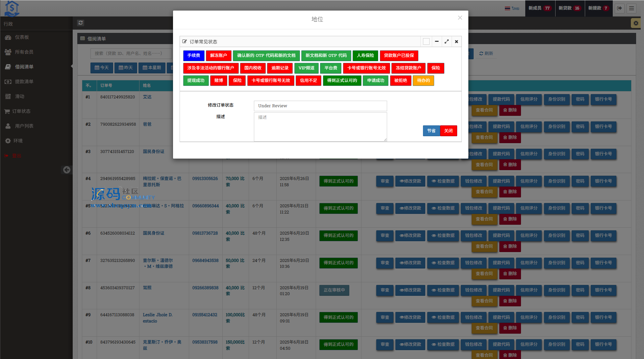Collapse the order status panel
The height and width of the screenshot is (359, 644).
coord(436,41)
